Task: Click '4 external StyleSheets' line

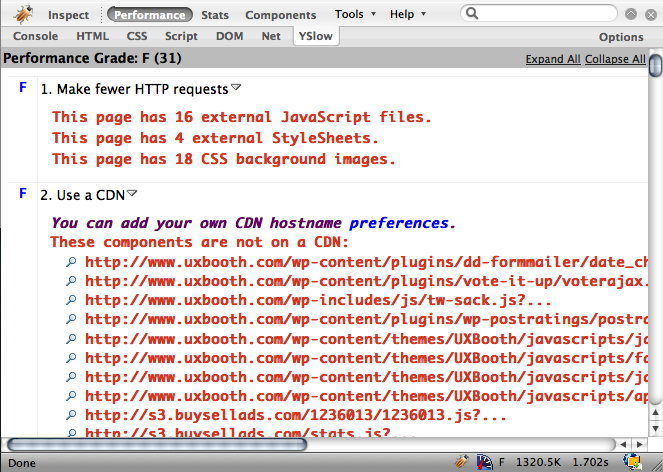Action: (215, 138)
